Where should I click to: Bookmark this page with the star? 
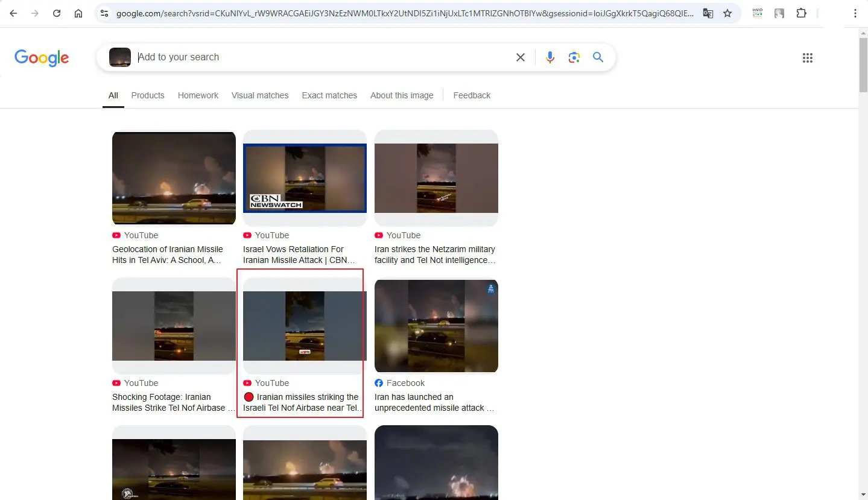click(727, 13)
